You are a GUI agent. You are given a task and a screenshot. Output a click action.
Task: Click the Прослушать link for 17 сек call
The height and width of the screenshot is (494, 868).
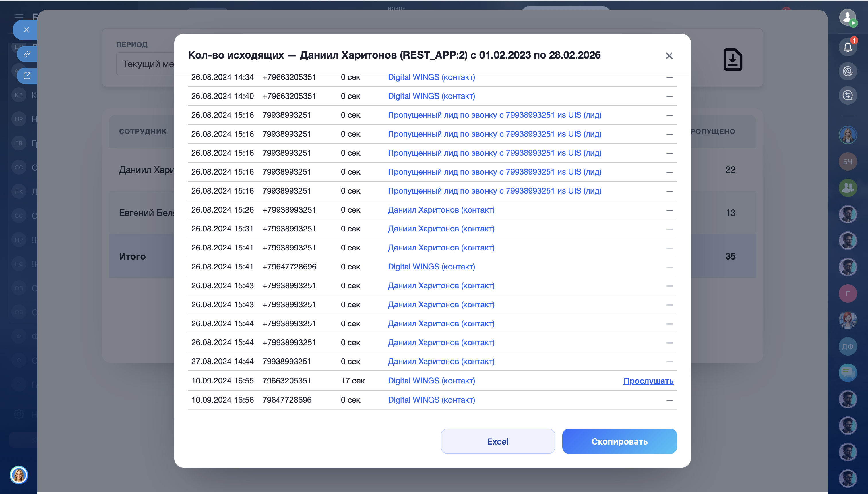[648, 381]
